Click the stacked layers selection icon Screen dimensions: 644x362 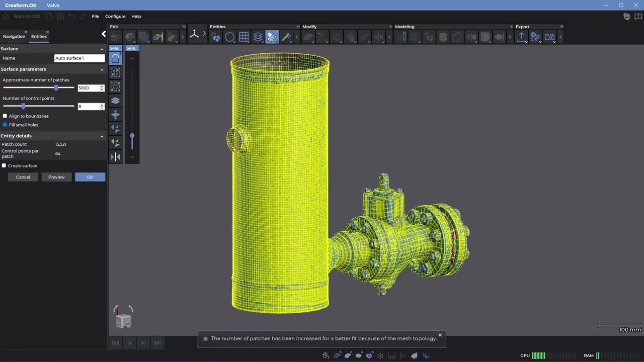[x=115, y=101]
